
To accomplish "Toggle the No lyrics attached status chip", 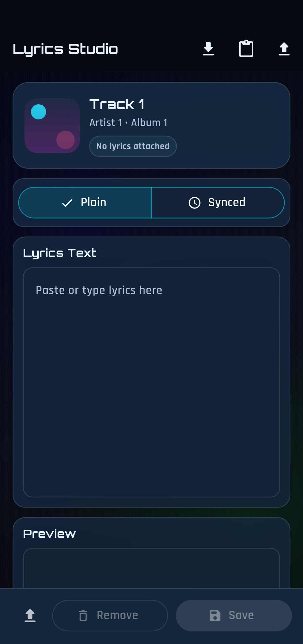I will (x=133, y=146).
